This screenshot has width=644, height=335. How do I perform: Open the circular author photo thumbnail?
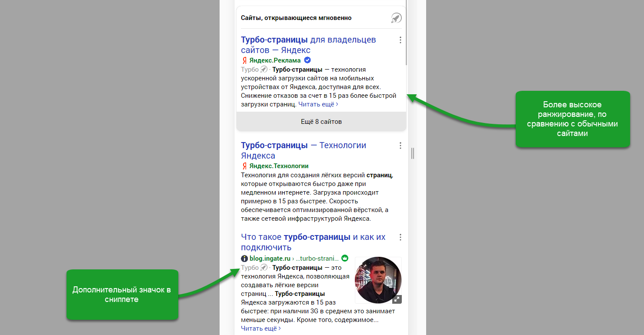tap(378, 280)
